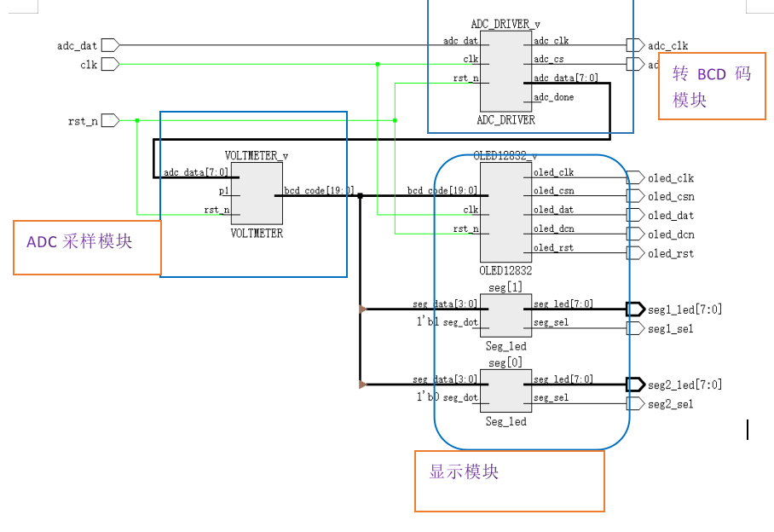Select the oled_rst output pin symbol

(634, 253)
